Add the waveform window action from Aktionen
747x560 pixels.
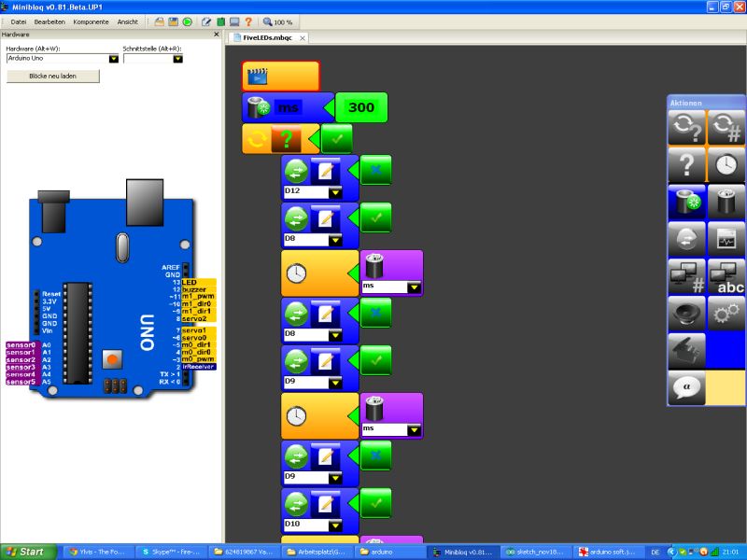[x=726, y=239]
